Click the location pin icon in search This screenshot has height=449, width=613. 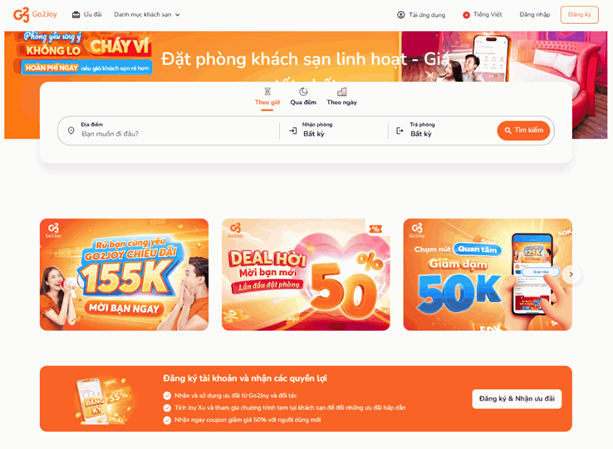click(71, 131)
